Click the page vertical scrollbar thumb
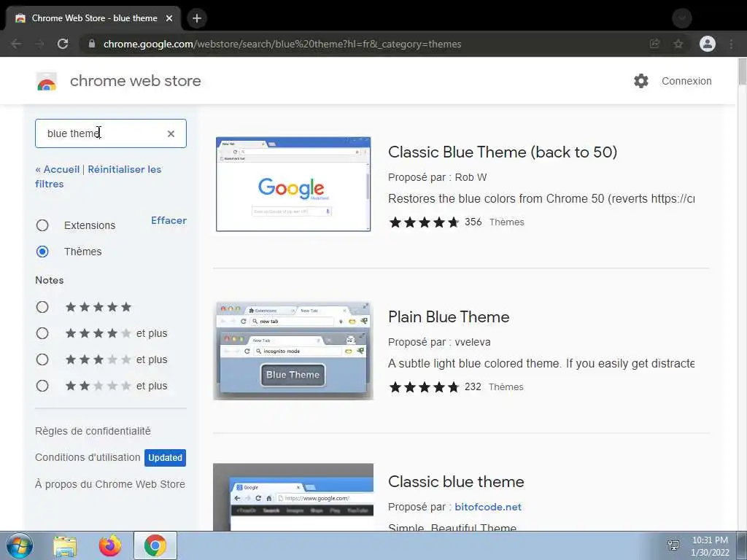Image resolution: width=747 pixels, height=560 pixels. (742, 71)
